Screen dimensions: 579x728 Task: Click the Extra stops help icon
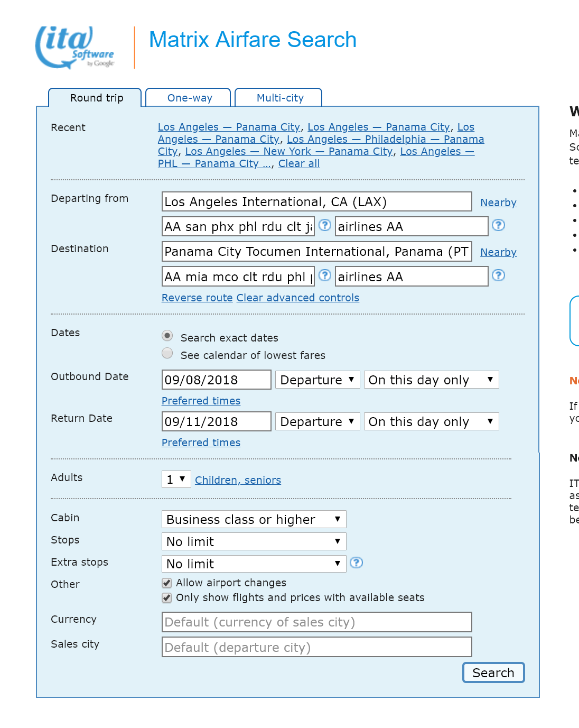[357, 563]
